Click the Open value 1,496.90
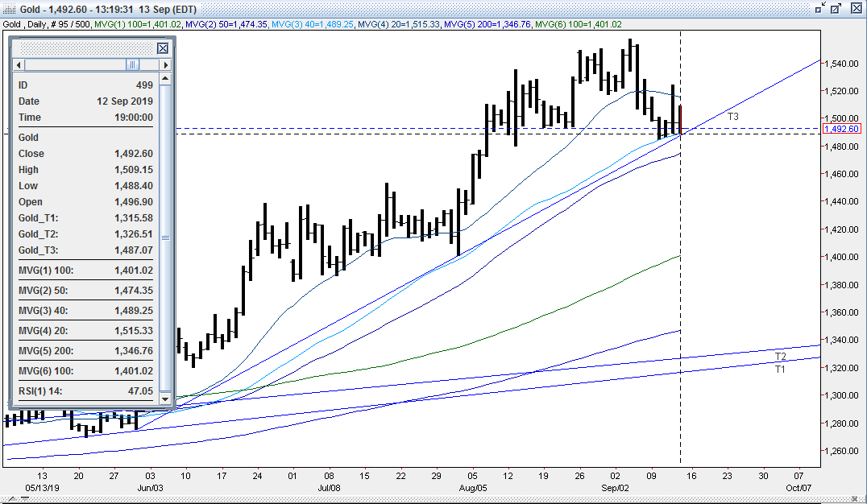867x504 pixels. point(134,202)
